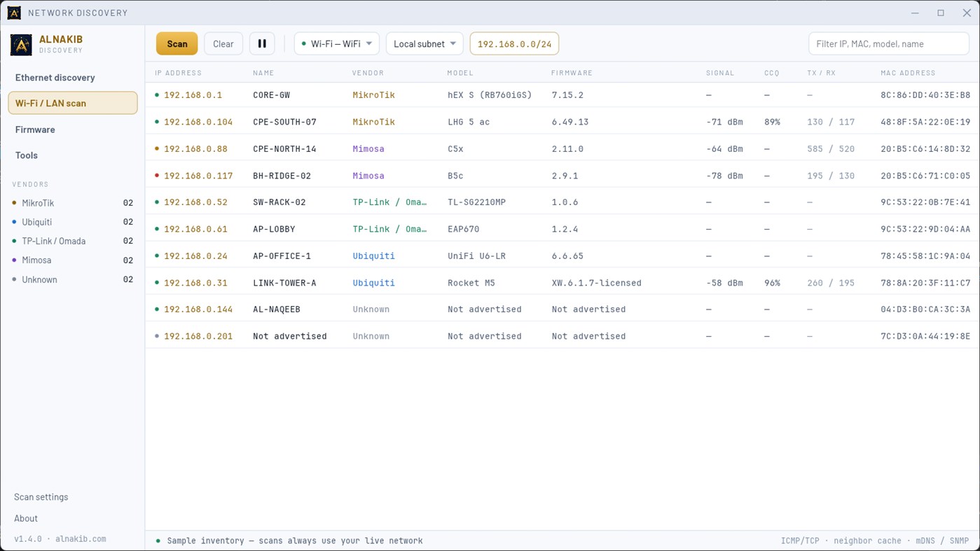
Task: Click CCQ value 89%
Action: (772, 122)
